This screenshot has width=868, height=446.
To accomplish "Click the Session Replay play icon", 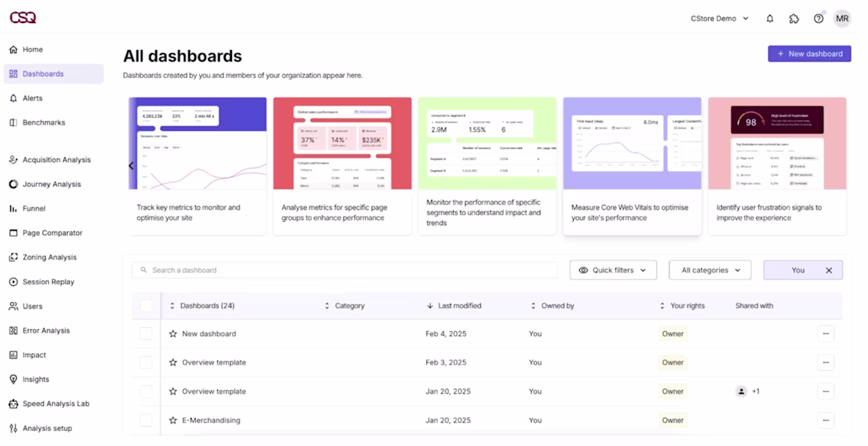I will tap(14, 282).
